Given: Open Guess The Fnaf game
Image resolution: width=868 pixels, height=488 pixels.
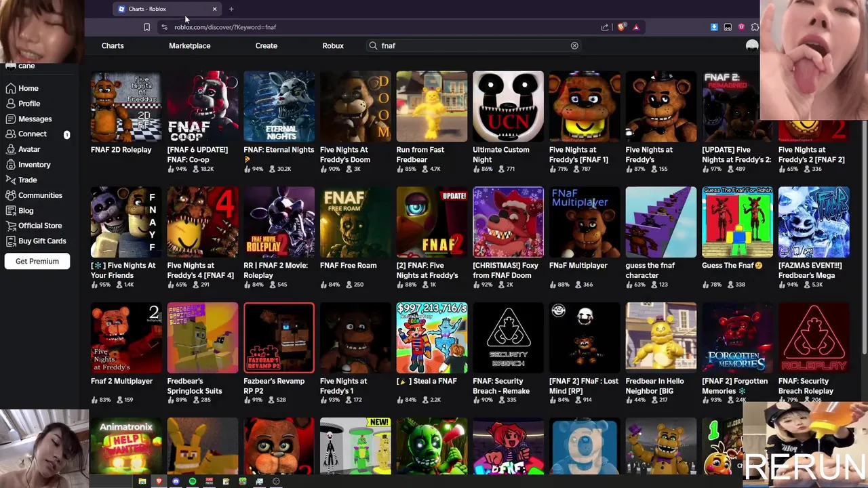Looking at the screenshot, I should [x=737, y=238].
